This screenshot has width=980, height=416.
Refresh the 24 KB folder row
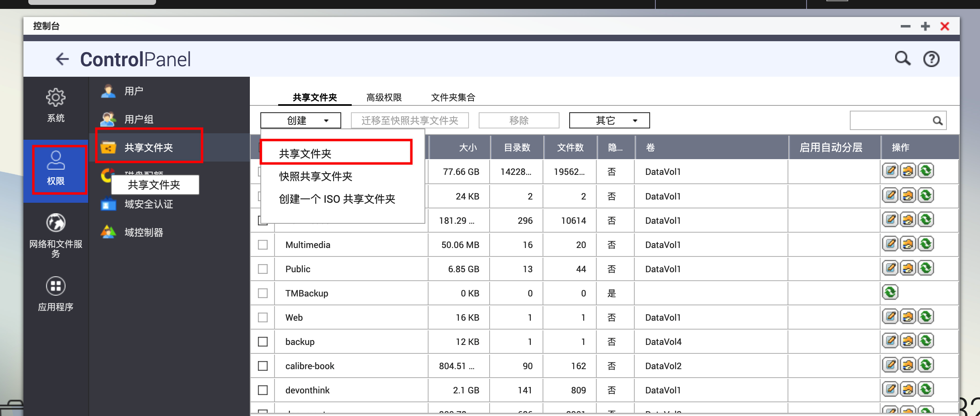[926, 195]
